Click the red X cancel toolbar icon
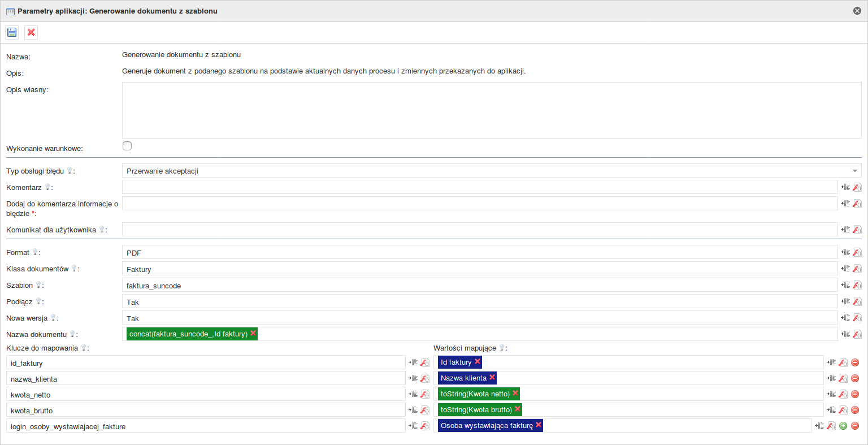868x445 pixels. (x=31, y=32)
